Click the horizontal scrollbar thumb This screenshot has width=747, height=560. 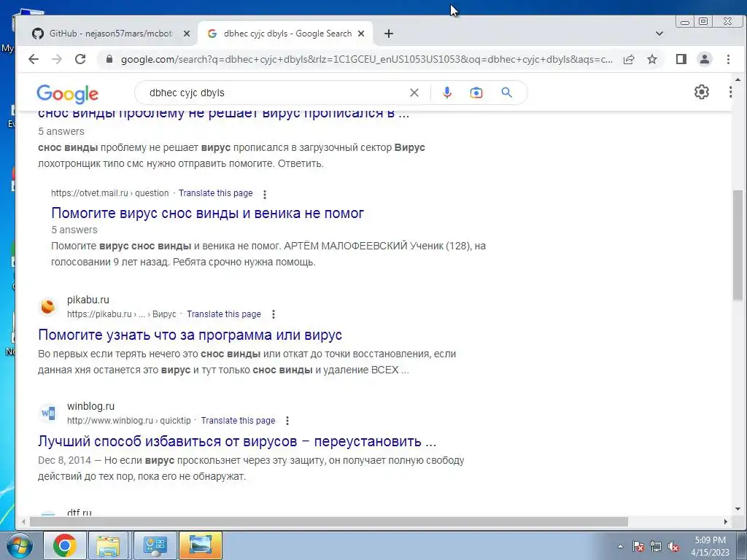point(329,522)
